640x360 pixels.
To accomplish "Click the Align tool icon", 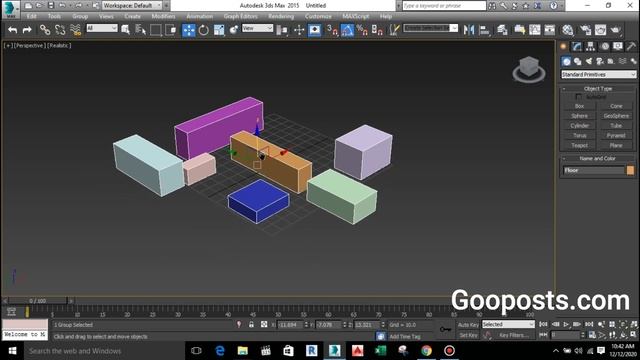I will [484, 30].
